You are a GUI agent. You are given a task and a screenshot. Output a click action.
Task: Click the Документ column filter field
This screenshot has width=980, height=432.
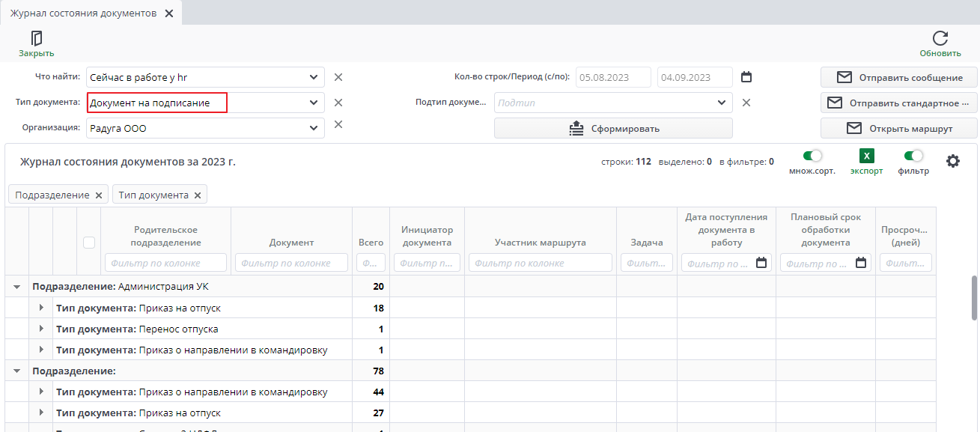click(x=291, y=263)
